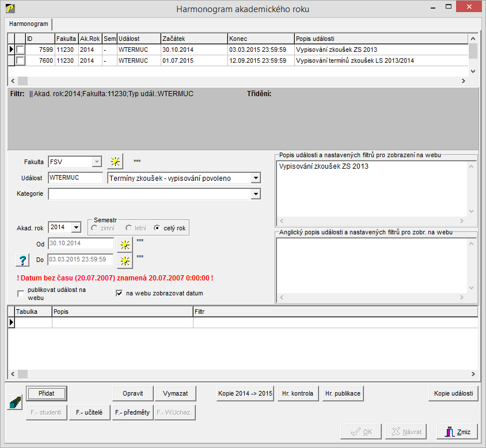Click the sun icon beside the Od date
486x448 pixels.
124,244
